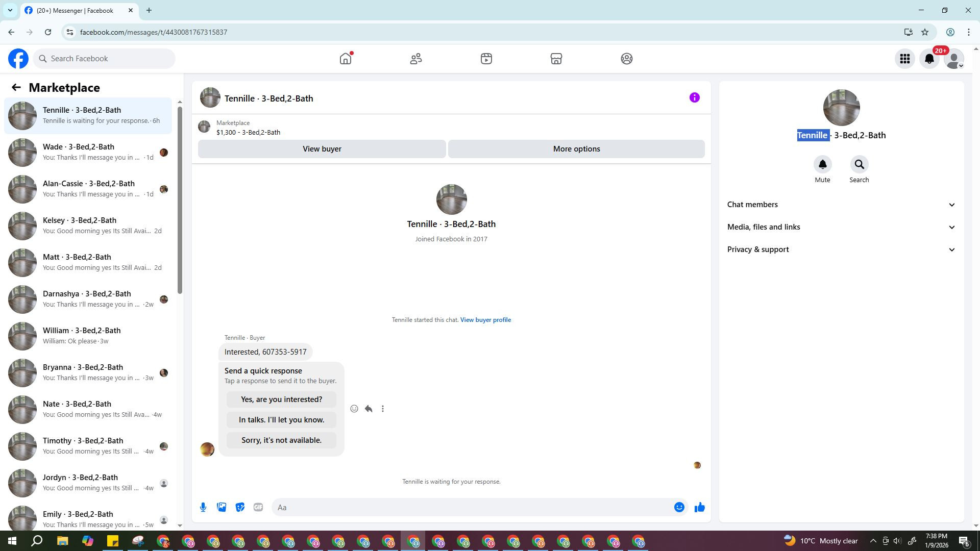
Task: Mute this conversation bell
Action: [x=822, y=165]
